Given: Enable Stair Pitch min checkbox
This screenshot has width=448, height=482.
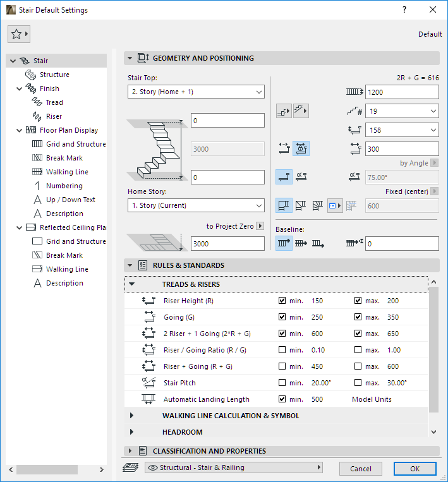Looking at the screenshot, I should (282, 382).
